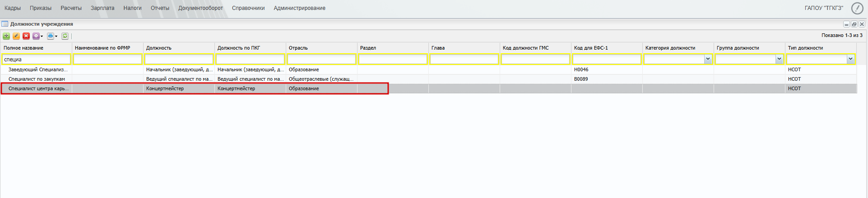Sort by Наименование по ФРМР column header
The height and width of the screenshot is (198, 868).
[x=107, y=48]
